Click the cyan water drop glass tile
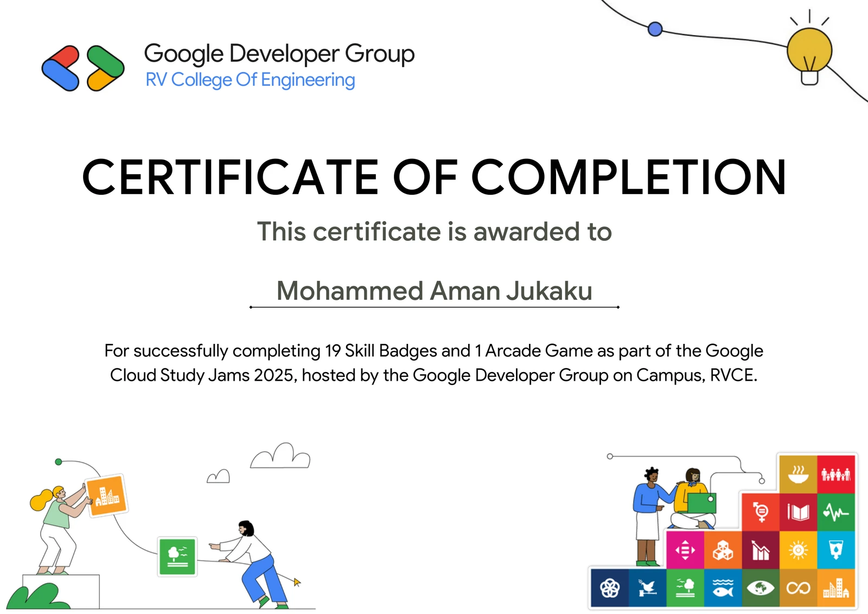This screenshot has height=614, width=868. (836, 550)
